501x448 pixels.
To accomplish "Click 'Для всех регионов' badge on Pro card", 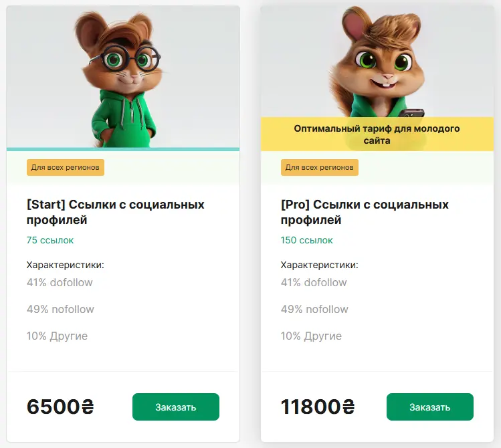I will click(320, 167).
